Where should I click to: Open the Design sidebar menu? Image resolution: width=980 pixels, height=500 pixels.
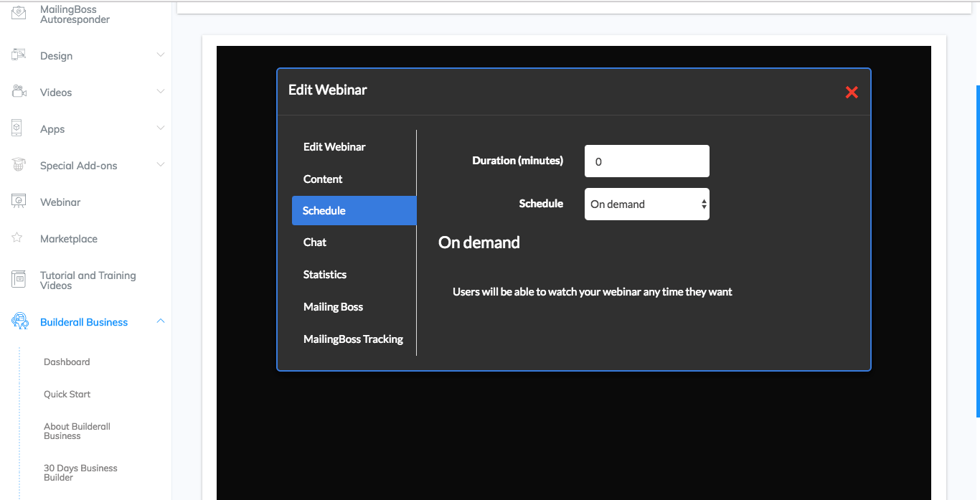56,56
